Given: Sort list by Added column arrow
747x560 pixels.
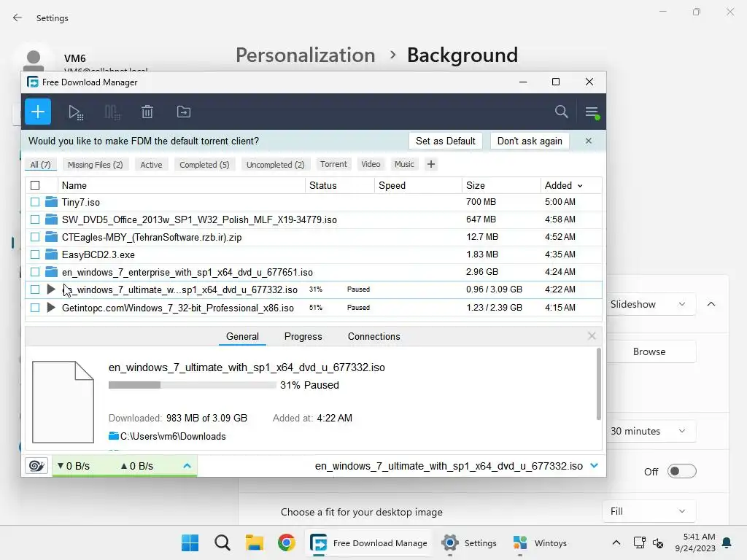Looking at the screenshot, I should click(580, 186).
